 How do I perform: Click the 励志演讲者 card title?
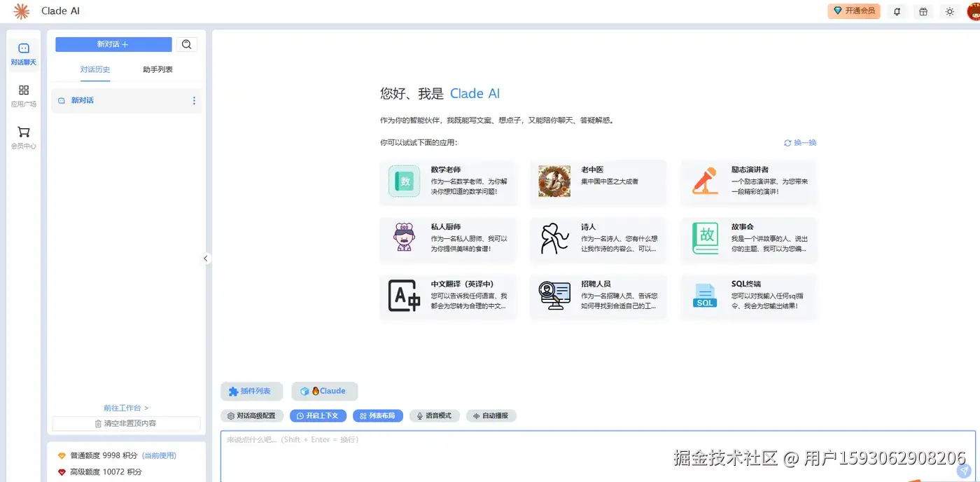[x=750, y=170]
